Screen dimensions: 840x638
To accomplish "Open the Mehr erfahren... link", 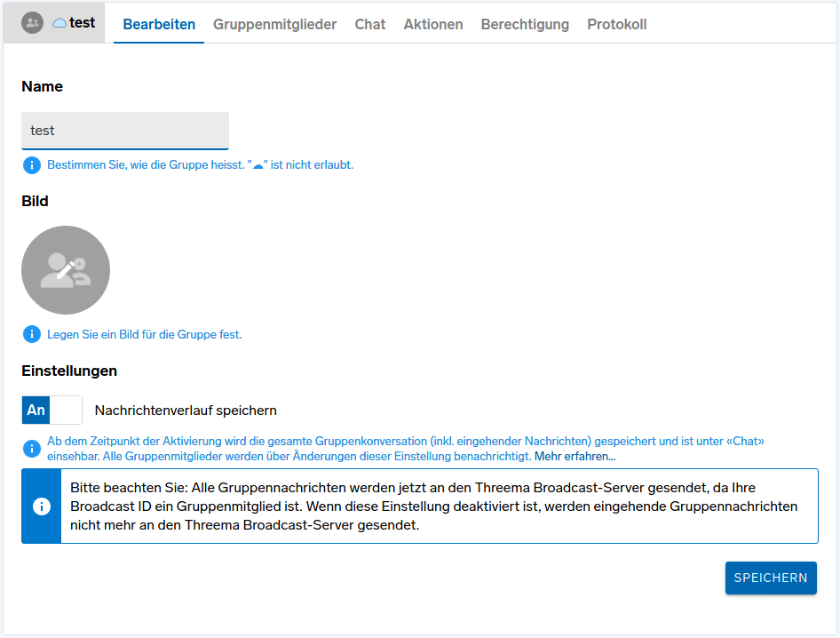I will (575, 456).
